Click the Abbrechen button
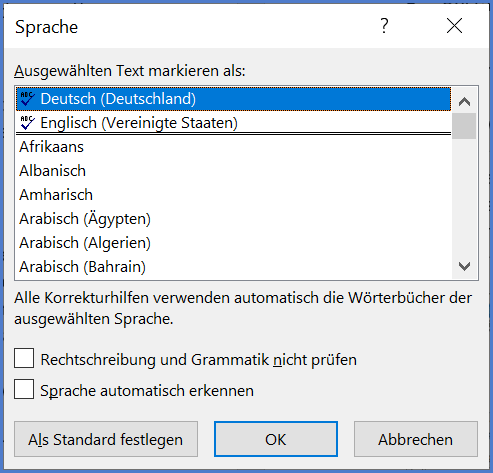The image size is (493, 473). [x=416, y=439]
